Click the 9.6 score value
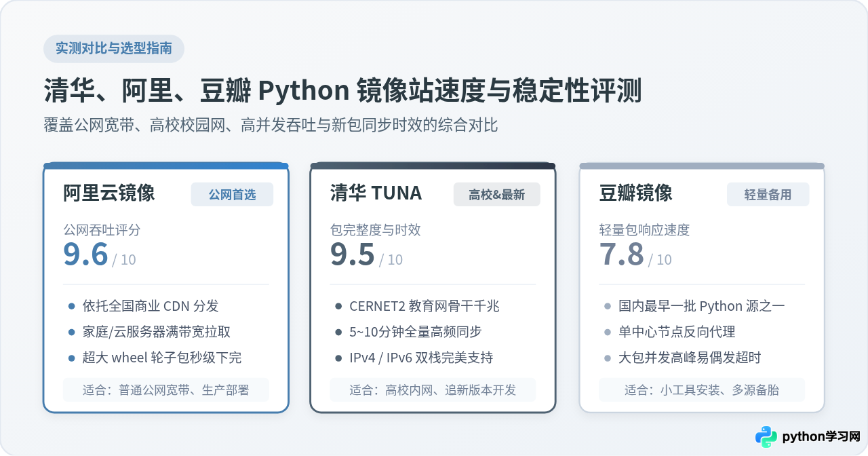This screenshot has width=868, height=456. click(85, 254)
